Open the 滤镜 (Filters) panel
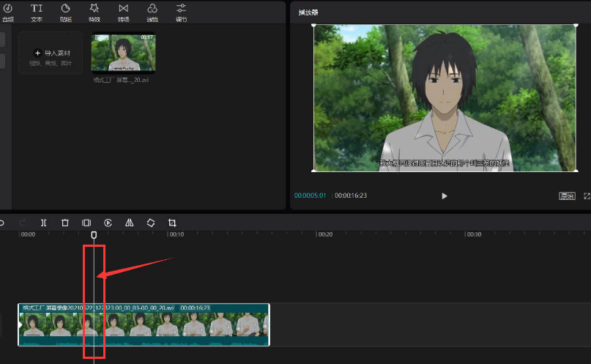The height and width of the screenshot is (364, 591). 152,12
